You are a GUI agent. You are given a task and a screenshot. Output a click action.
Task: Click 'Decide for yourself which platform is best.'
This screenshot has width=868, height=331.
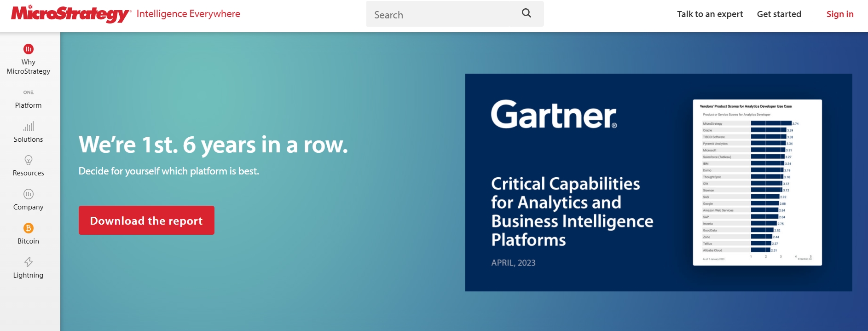click(x=169, y=171)
